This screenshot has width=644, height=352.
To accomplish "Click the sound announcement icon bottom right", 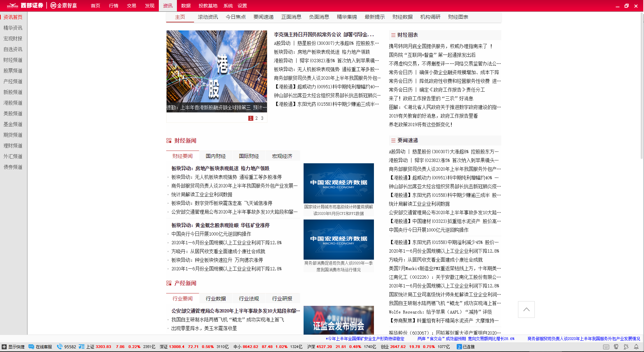I will click(x=616, y=347).
